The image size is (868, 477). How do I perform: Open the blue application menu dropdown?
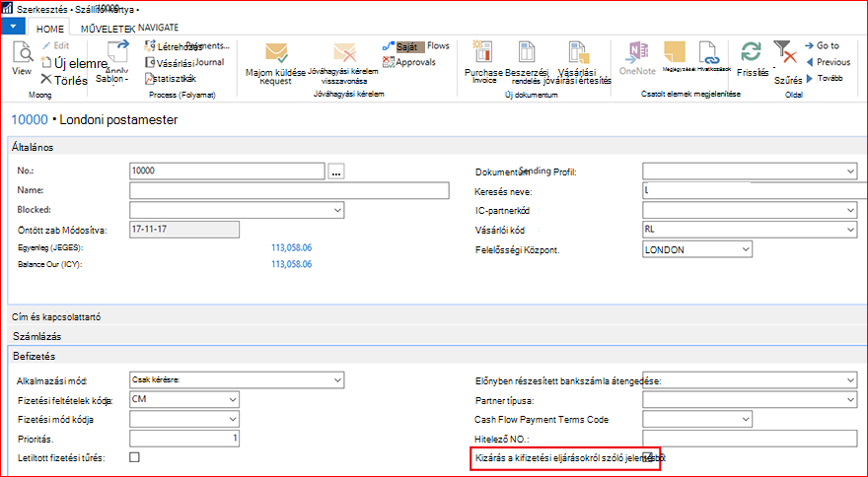[13, 26]
